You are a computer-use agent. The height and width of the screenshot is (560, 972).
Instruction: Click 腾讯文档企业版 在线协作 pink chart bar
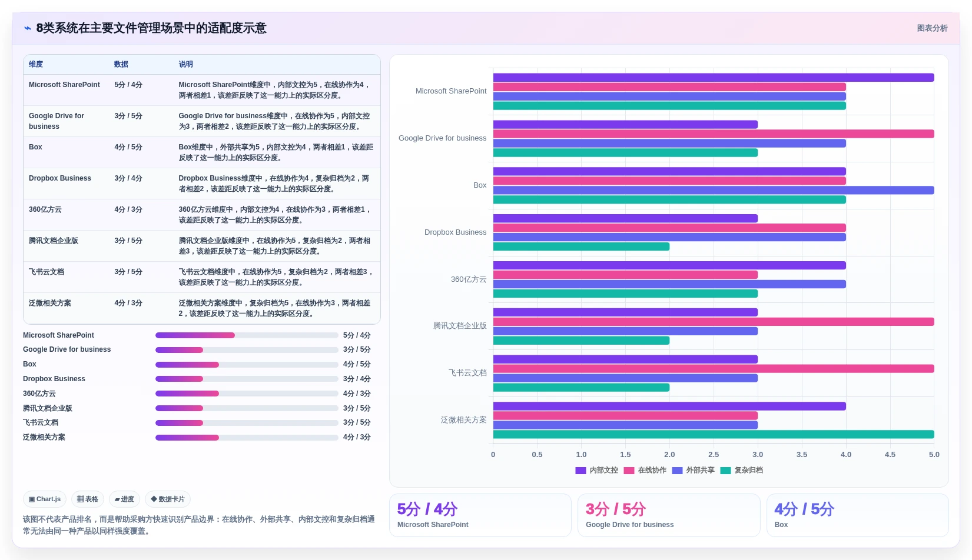[x=714, y=322]
